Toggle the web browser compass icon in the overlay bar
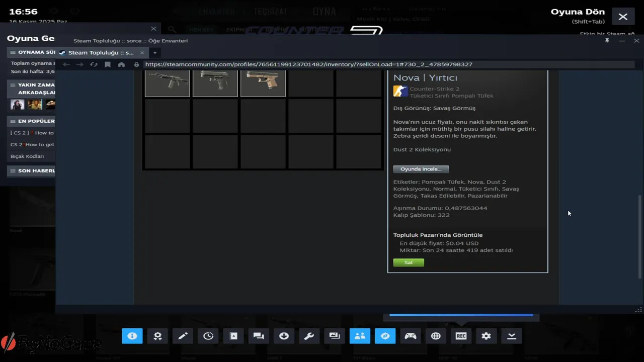Viewport: 644px width, 362px height. pos(385,336)
